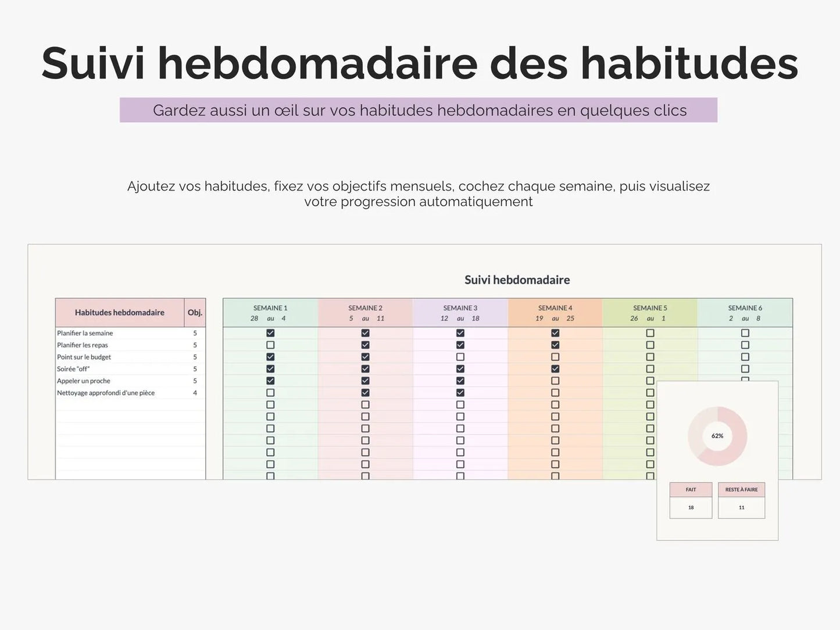The height and width of the screenshot is (630, 840).
Task: Uncheck Nettoyage approfondi d'une pièce for Semaine 3
Action: [x=460, y=393]
